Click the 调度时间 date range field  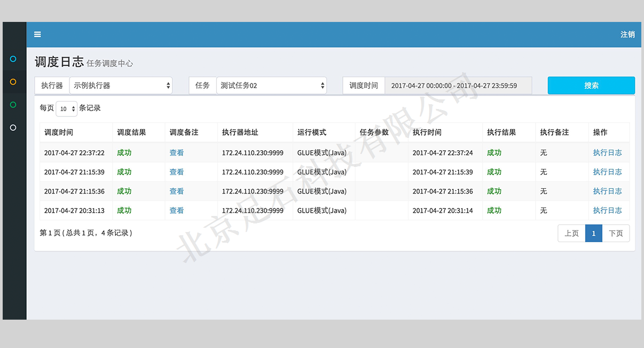(x=458, y=86)
